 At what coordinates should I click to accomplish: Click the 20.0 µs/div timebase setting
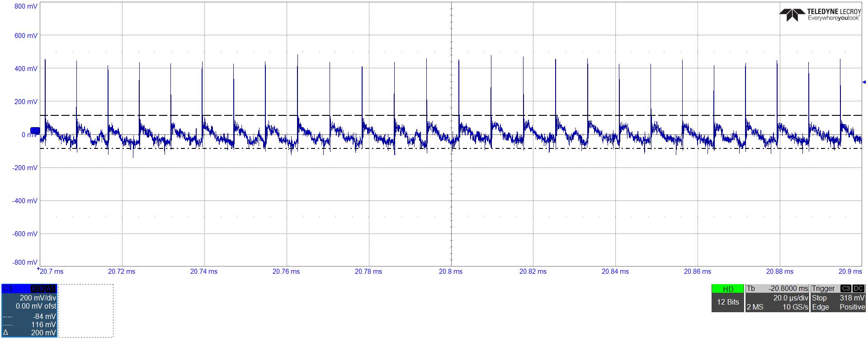tap(791, 298)
